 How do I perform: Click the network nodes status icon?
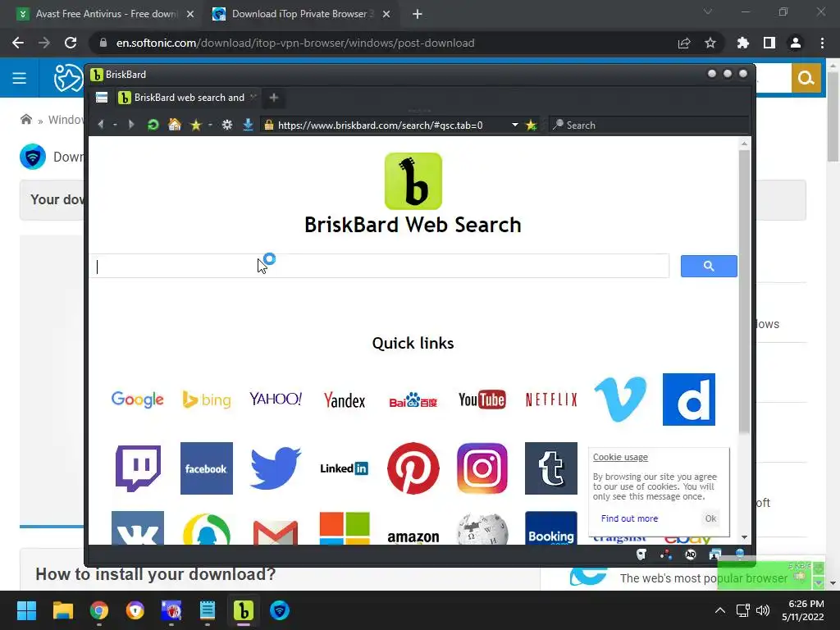click(x=666, y=555)
